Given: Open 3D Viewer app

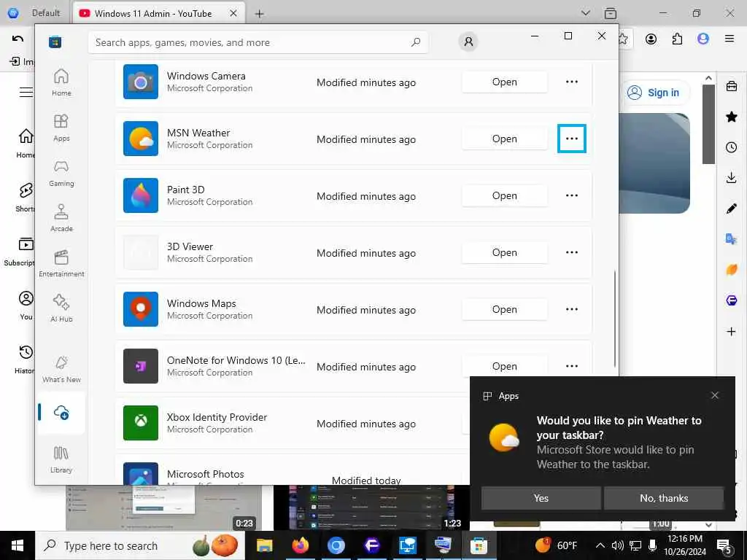Looking at the screenshot, I should point(505,252).
